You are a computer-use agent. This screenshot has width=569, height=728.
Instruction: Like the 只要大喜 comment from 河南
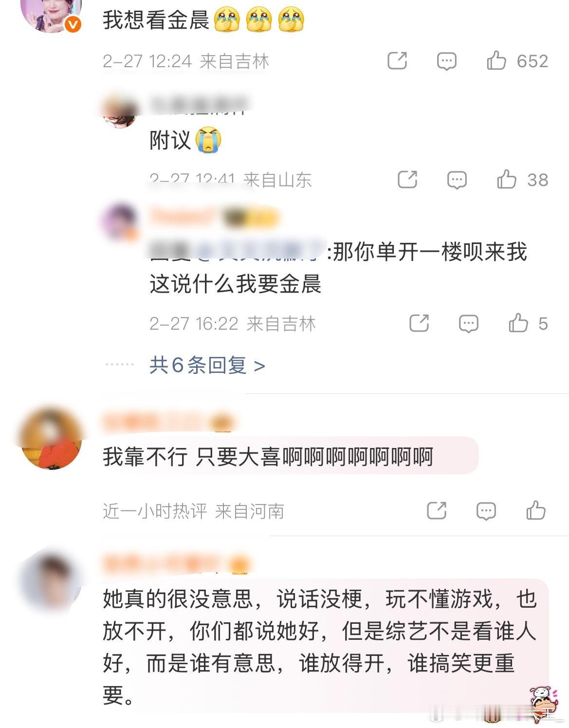coord(536,511)
